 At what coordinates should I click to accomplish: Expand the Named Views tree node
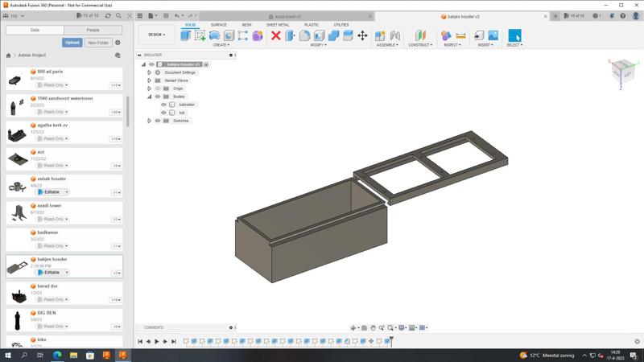[x=150, y=80]
